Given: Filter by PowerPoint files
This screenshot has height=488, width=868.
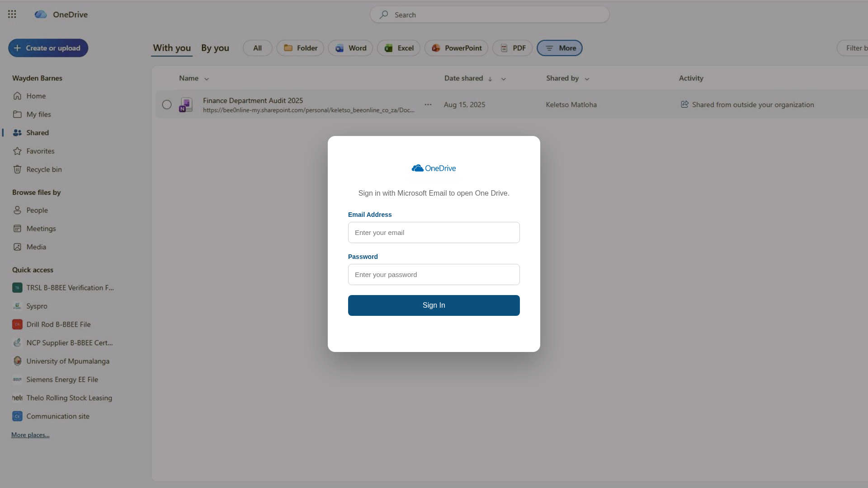Looking at the screenshot, I should pyautogui.click(x=456, y=48).
